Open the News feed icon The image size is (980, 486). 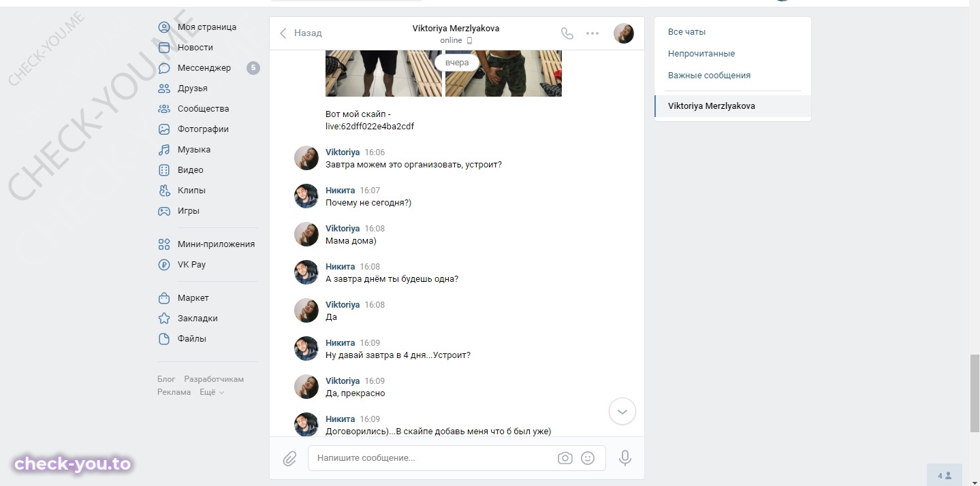pos(164,48)
